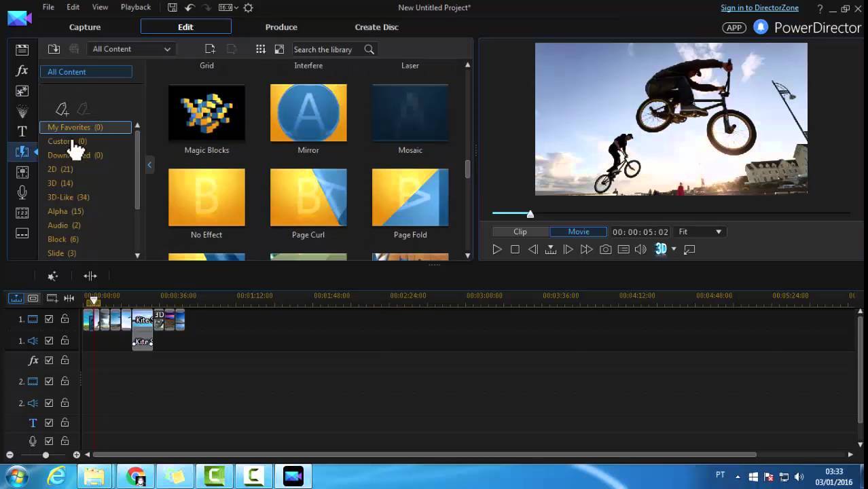Open the Effect Room fx icon
Image resolution: width=868 pixels, height=489 pixels.
pos(22,71)
